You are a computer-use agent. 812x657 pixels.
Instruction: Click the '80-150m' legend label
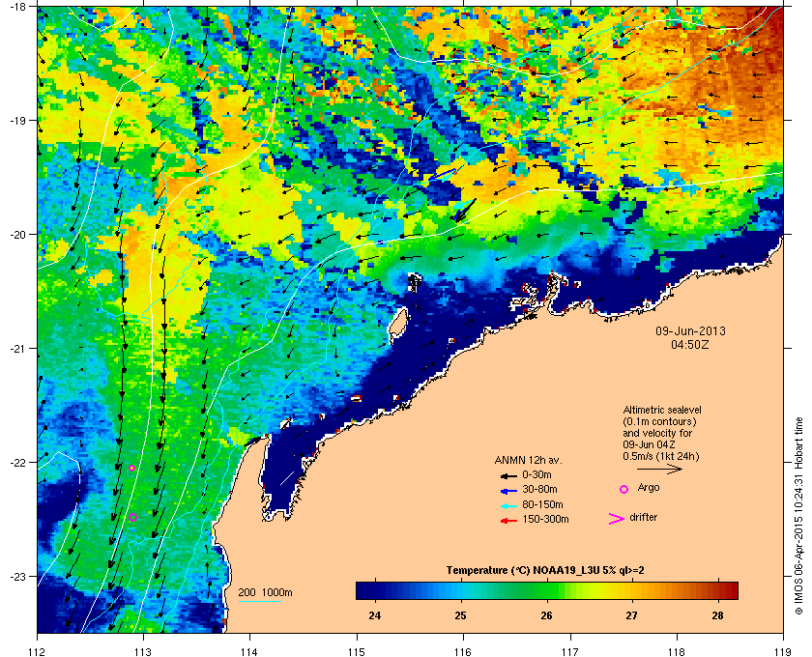(x=542, y=504)
